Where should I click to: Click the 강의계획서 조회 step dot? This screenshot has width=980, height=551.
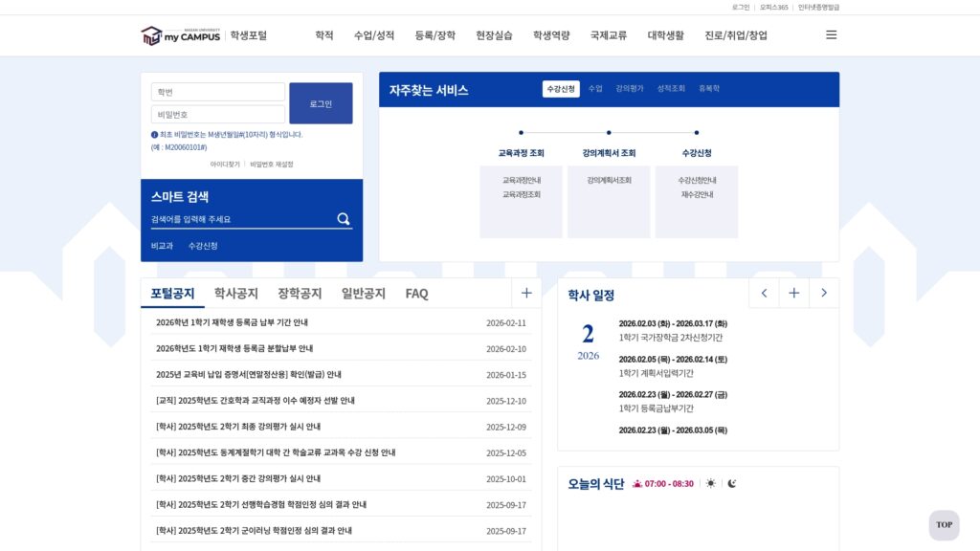[x=609, y=132]
